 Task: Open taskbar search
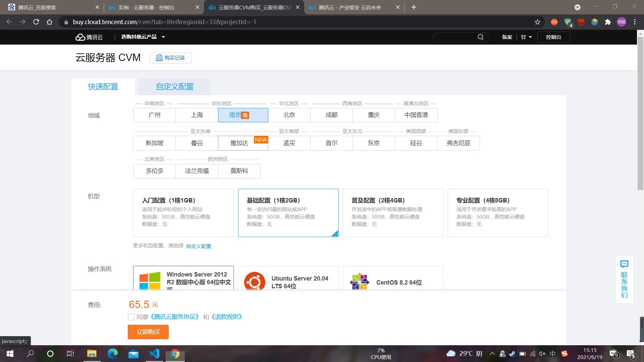click(x=30, y=354)
